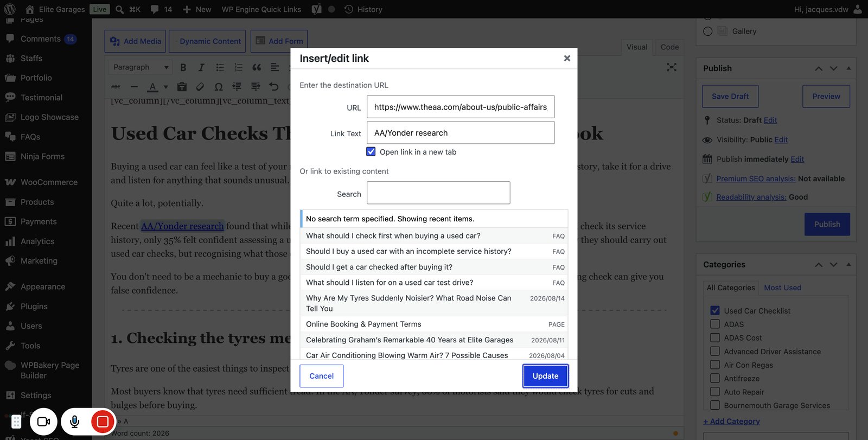868x440 pixels.
Task: Click the paste as text icon
Action: tap(182, 87)
